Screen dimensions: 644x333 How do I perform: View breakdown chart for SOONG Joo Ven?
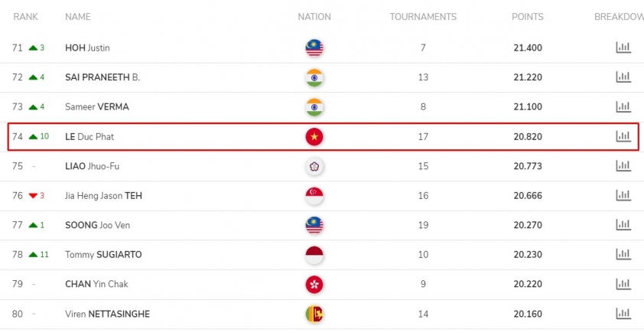[x=623, y=225]
